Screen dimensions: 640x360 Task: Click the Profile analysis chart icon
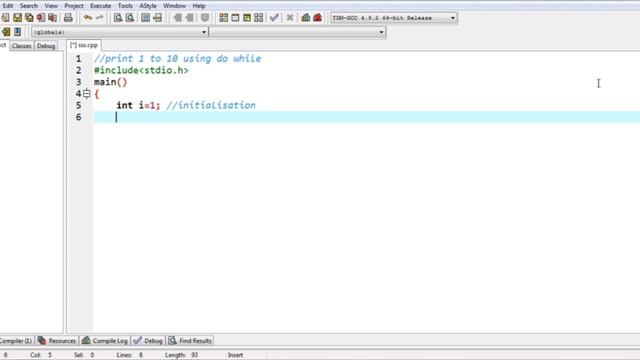[x=306, y=18]
